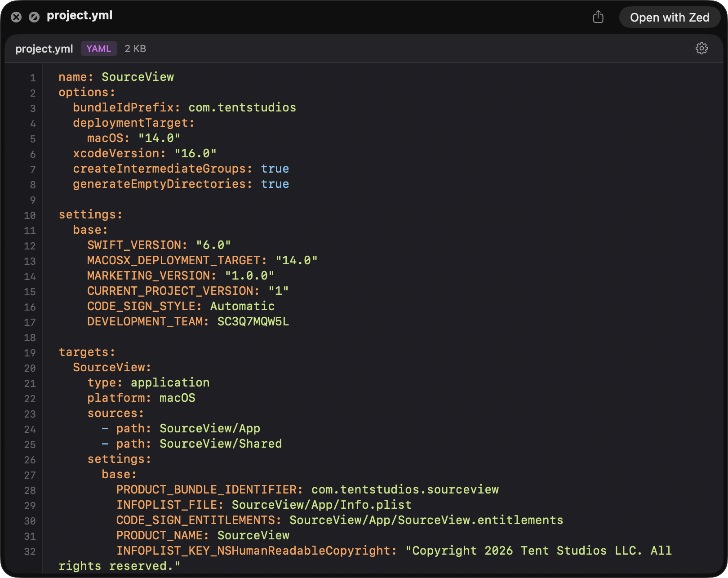
Task: Click 'options:' on line 2
Action: coord(87,92)
